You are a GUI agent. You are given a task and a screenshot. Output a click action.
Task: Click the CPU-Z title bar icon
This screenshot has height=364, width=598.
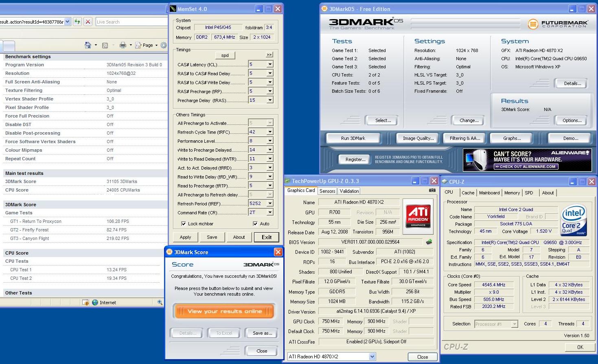[x=445, y=182]
